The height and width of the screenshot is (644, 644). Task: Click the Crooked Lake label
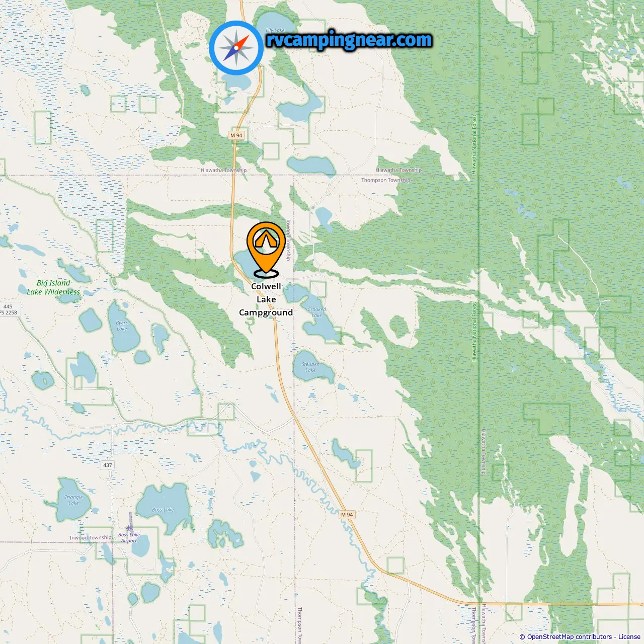pos(316,312)
